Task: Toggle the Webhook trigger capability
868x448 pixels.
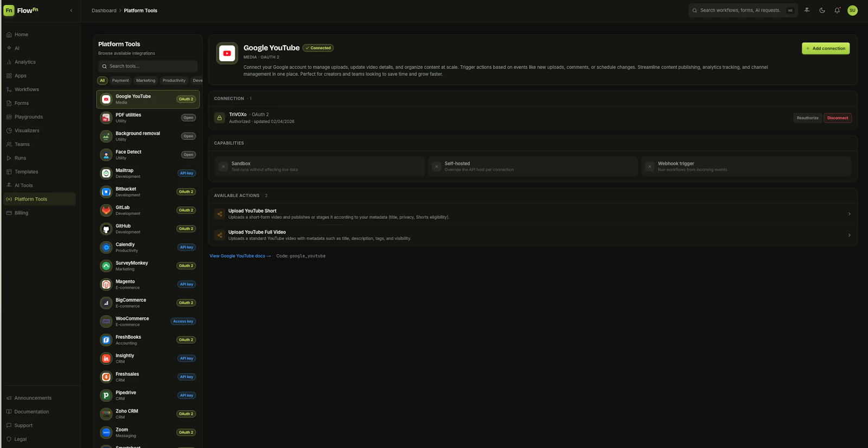Action: coord(746,166)
